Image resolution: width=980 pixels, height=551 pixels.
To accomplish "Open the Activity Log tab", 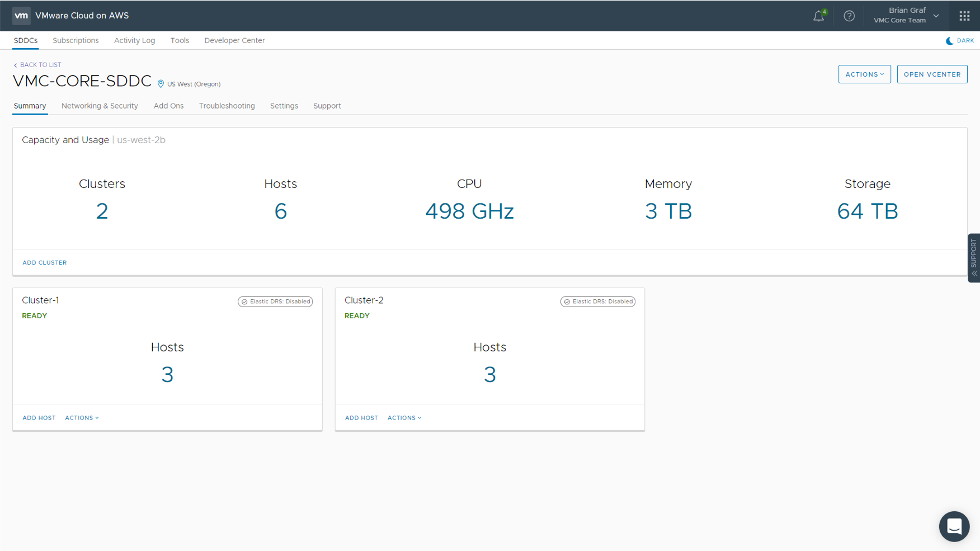I will coord(134,40).
